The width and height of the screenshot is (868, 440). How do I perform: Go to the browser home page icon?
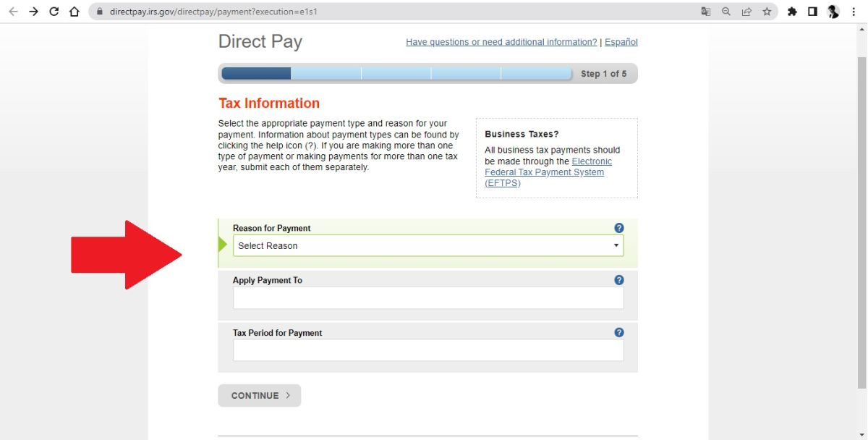[74, 12]
